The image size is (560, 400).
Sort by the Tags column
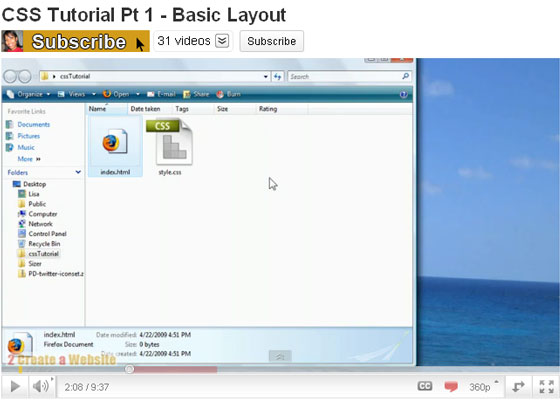click(x=193, y=109)
